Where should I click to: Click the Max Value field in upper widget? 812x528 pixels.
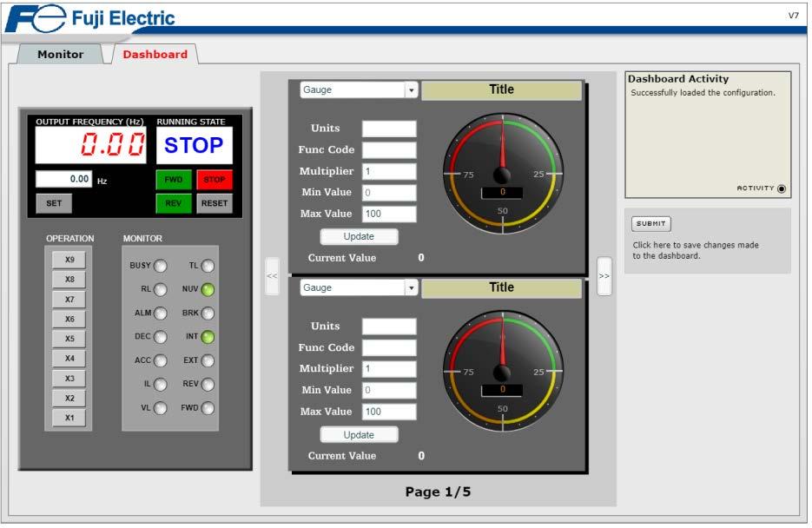(389, 214)
